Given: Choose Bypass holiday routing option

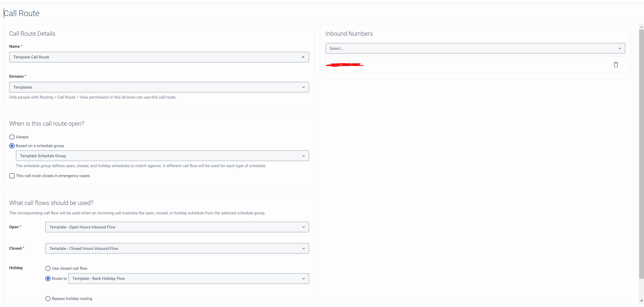Looking at the screenshot, I should coord(48,299).
